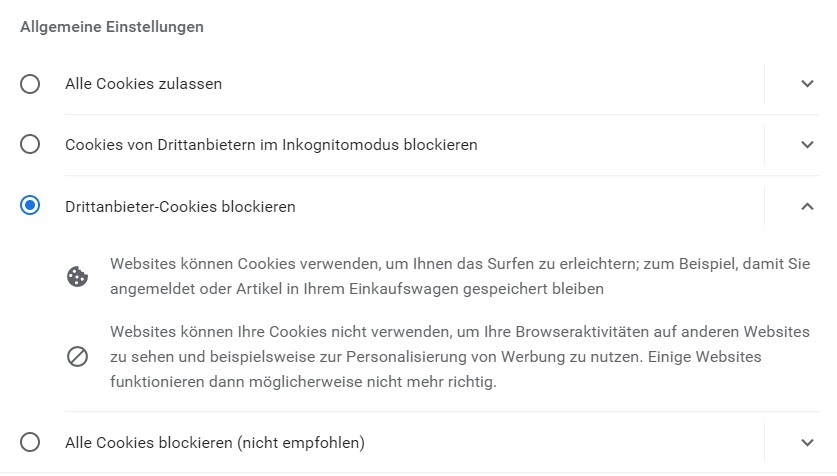The height and width of the screenshot is (476, 837).
Task: Click description about Surfen zu erleichtern
Action: click(x=460, y=276)
